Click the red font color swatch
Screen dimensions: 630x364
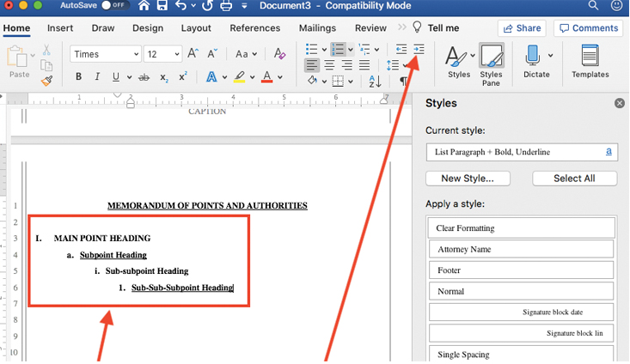(x=267, y=77)
